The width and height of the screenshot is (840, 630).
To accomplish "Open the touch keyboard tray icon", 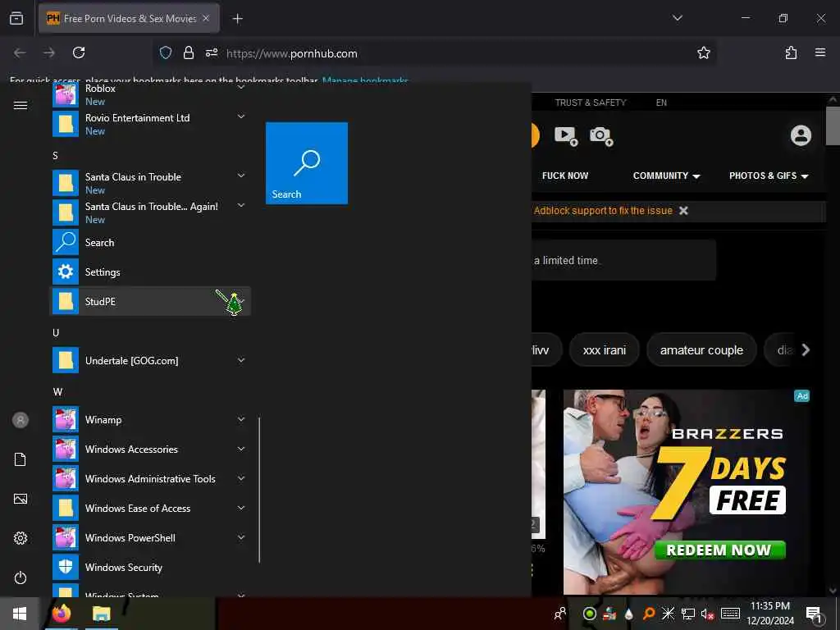I will pos(730,614).
